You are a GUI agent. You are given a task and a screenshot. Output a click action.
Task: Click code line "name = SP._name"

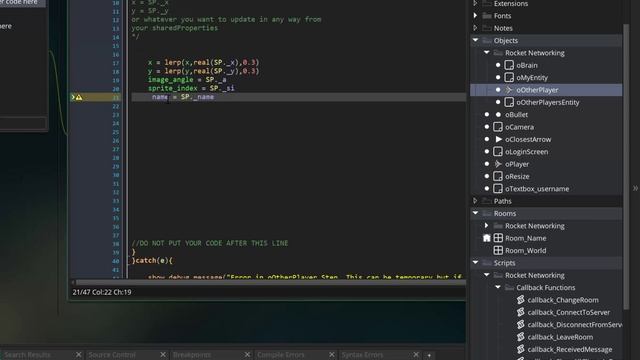(183, 97)
